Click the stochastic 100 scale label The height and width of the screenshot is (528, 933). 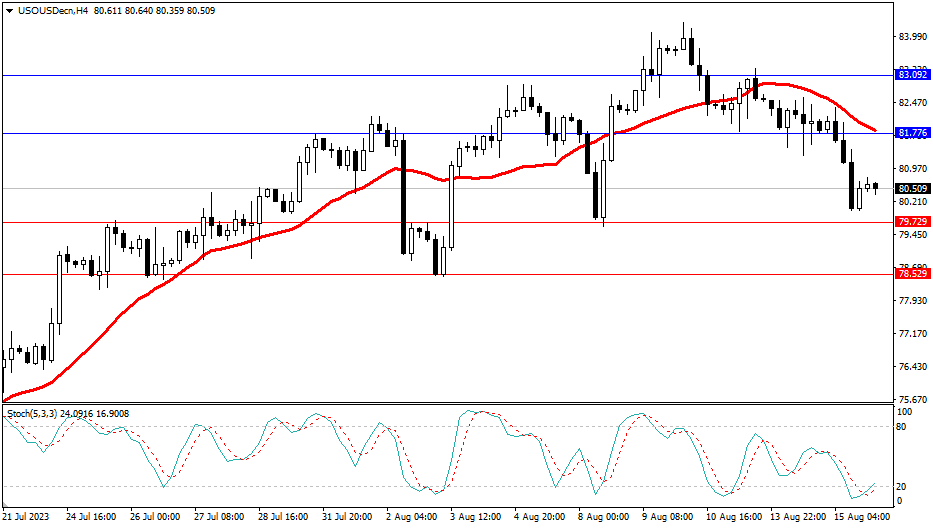pyautogui.click(x=904, y=412)
